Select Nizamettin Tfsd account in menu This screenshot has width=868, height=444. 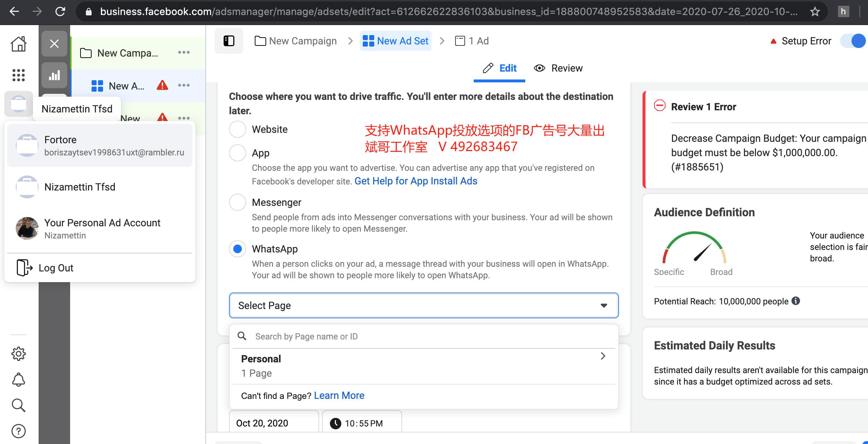pos(100,187)
